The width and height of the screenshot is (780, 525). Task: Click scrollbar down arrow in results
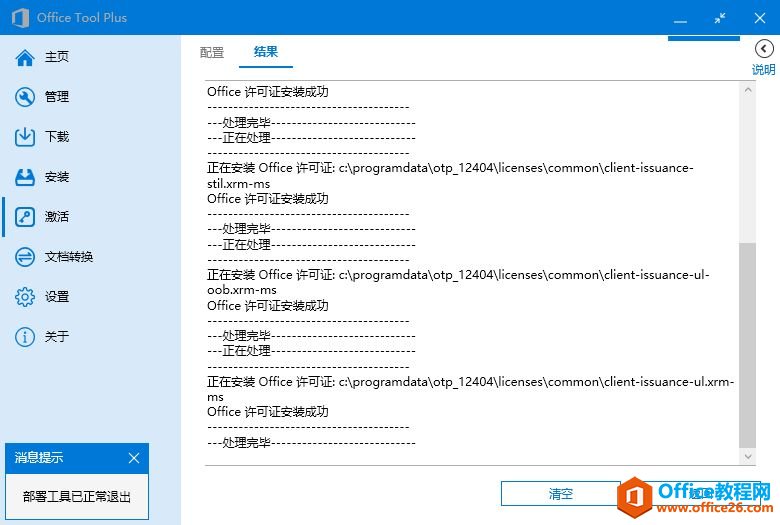(x=748, y=456)
